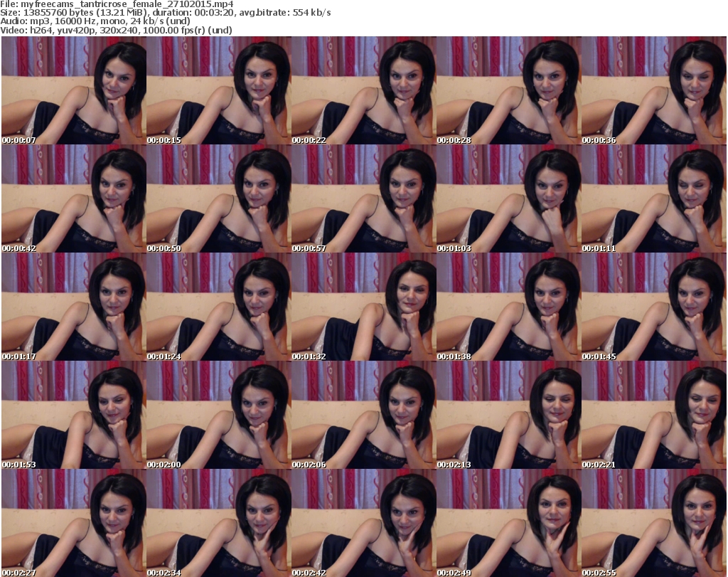728x577 pixels.
Task: Choose the frame at 00:02:13
Action: pyautogui.click(x=508, y=415)
